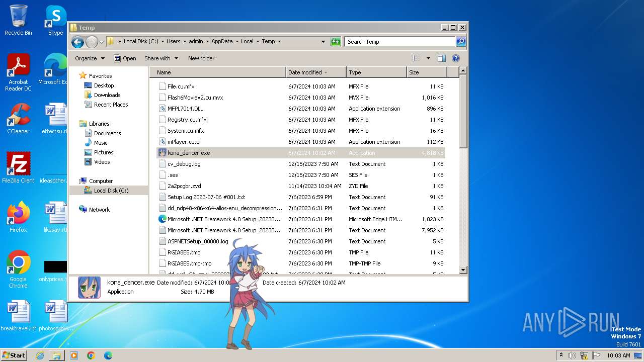
Task: Open the recent pages dropdown arrow
Action: coord(101,42)
